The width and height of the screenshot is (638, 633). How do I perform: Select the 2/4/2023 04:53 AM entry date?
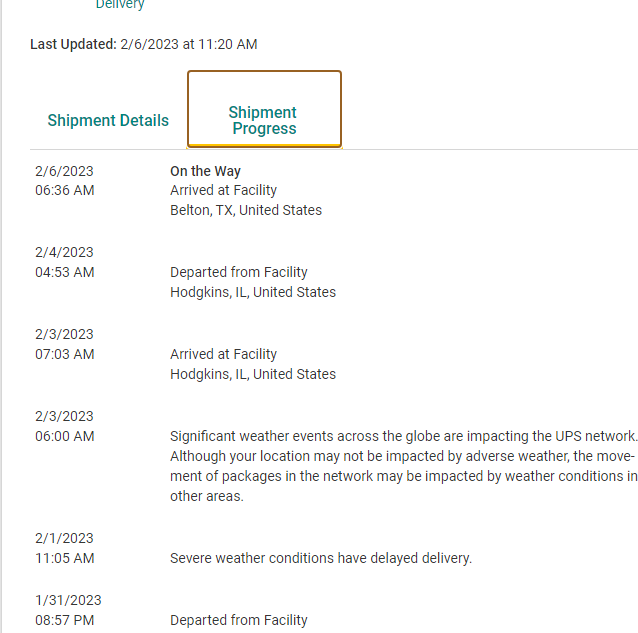click(64, 262)
